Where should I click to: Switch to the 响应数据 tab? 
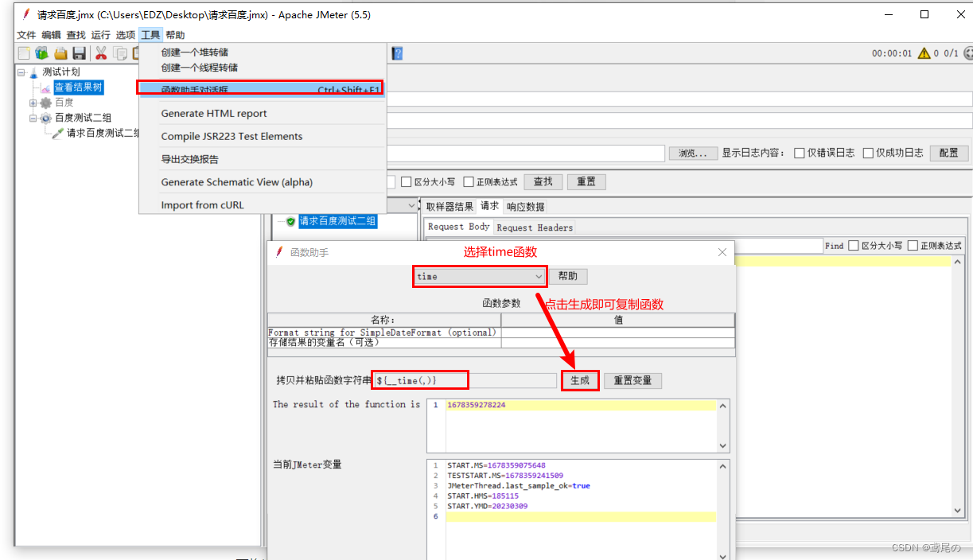coord(525,207)
